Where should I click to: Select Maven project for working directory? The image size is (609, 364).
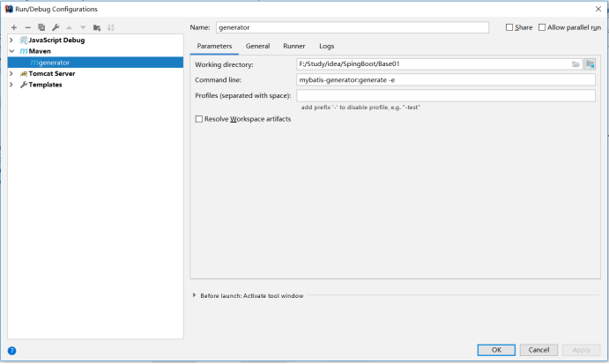[590, 64]
